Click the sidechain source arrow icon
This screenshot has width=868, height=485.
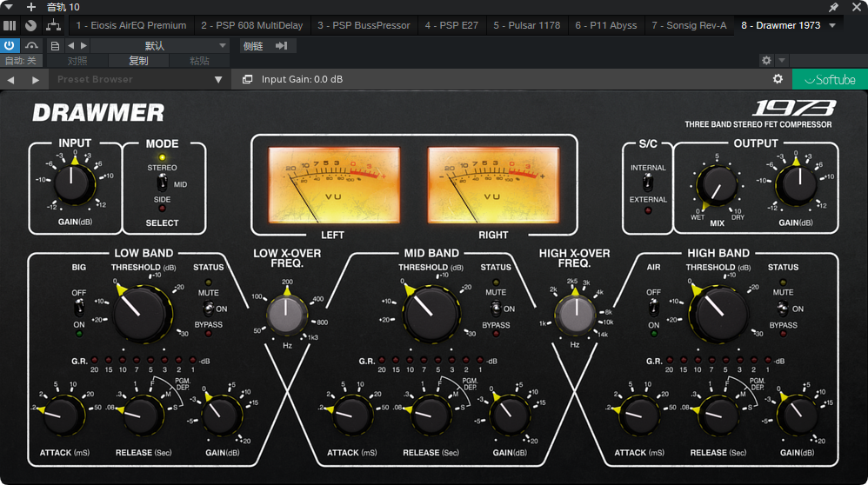coord(281,45)
